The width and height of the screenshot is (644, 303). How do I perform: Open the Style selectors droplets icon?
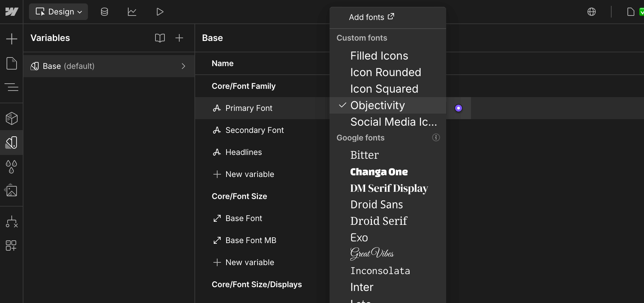(x=11, y=167)
